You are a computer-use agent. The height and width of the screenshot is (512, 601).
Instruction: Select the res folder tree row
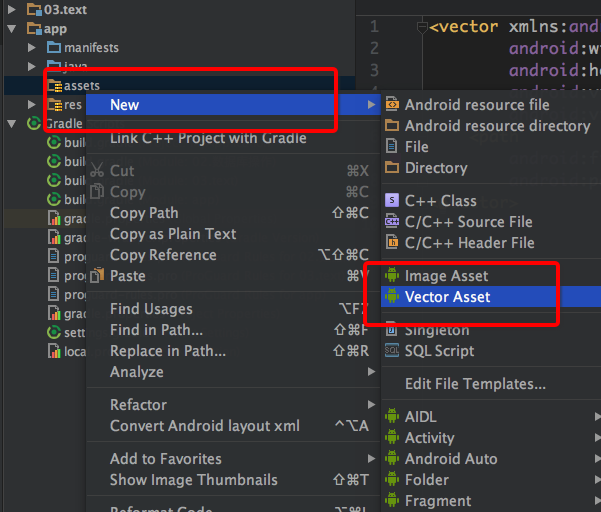click(45, 104)
